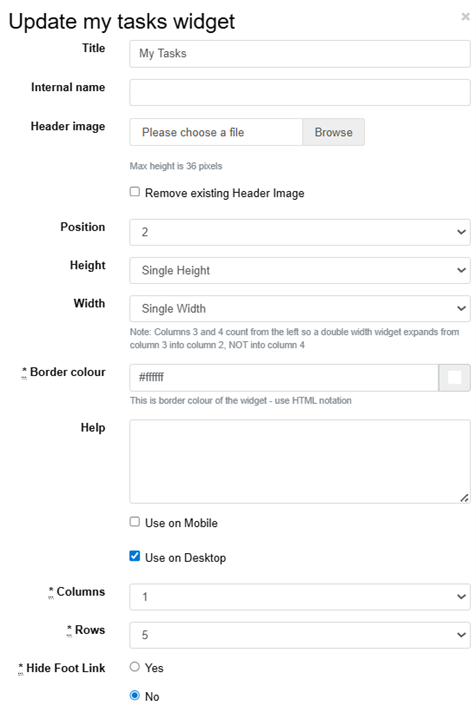Image resolution: width=476 pixels, height=719 pixels.
Task: Open the Width dropdown showing Single Width
Action: click(299, 308)
